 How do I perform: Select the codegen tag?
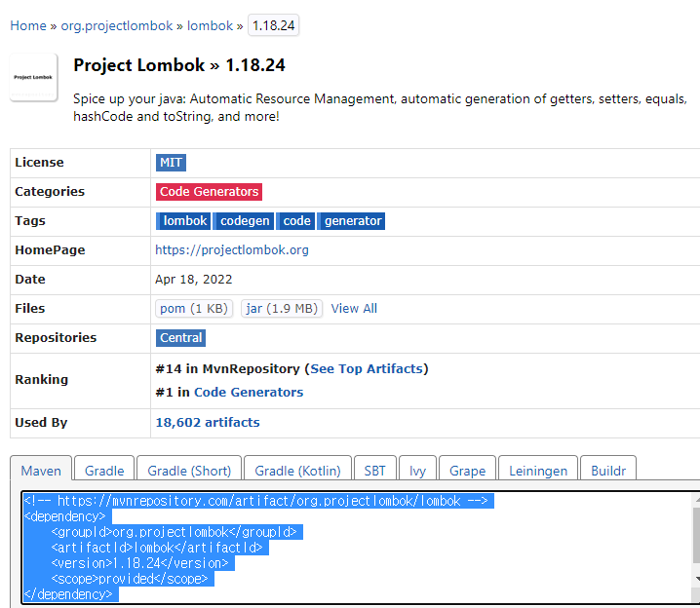tap(244, 221)
